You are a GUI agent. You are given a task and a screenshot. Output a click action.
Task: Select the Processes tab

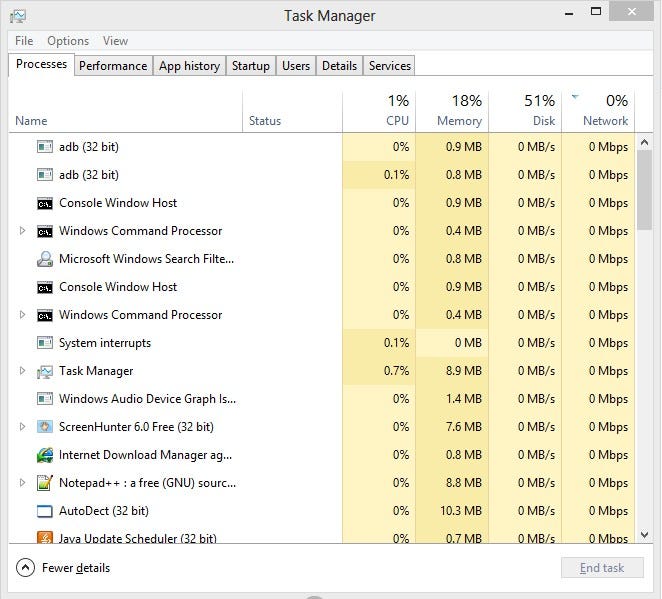pyautogui.click(x=41, y=64)
